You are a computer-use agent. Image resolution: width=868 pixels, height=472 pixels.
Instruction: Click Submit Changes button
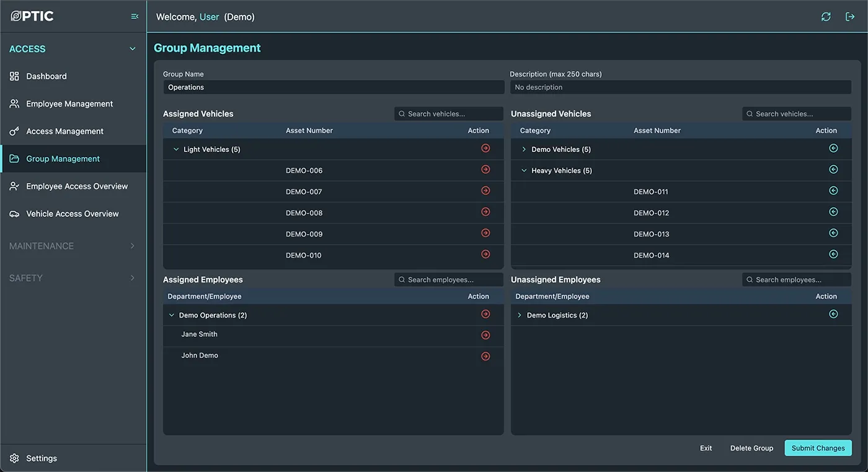[x=818, y=448]
